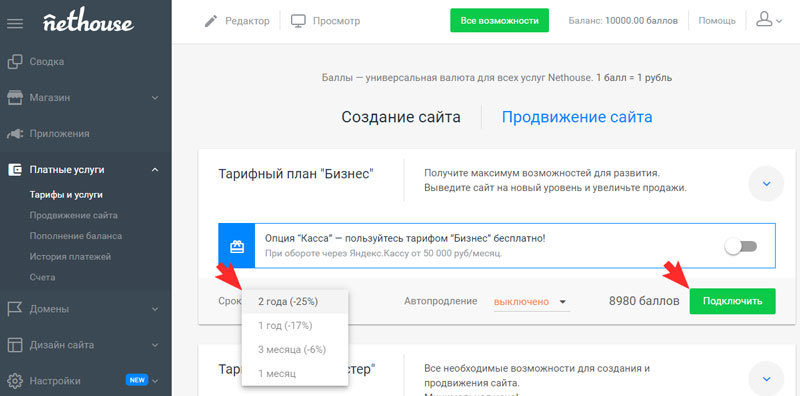Select 3 месяца (-6%) option

294,350
